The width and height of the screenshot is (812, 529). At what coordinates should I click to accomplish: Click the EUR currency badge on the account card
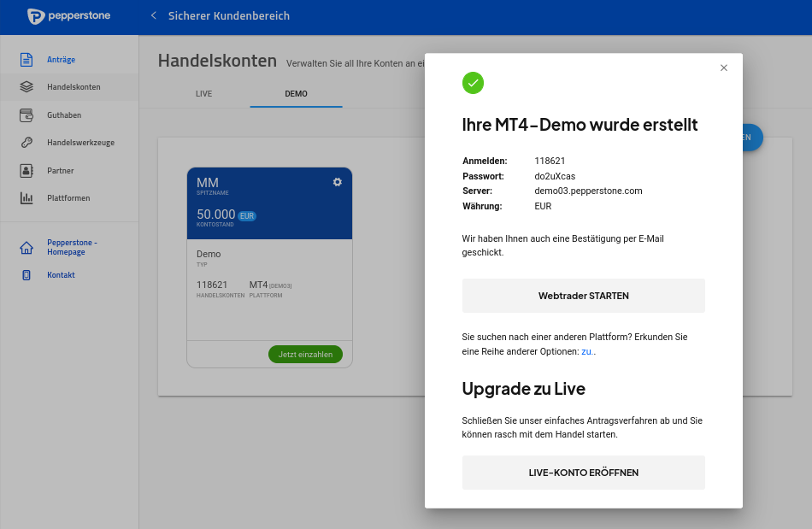(247, 216)
